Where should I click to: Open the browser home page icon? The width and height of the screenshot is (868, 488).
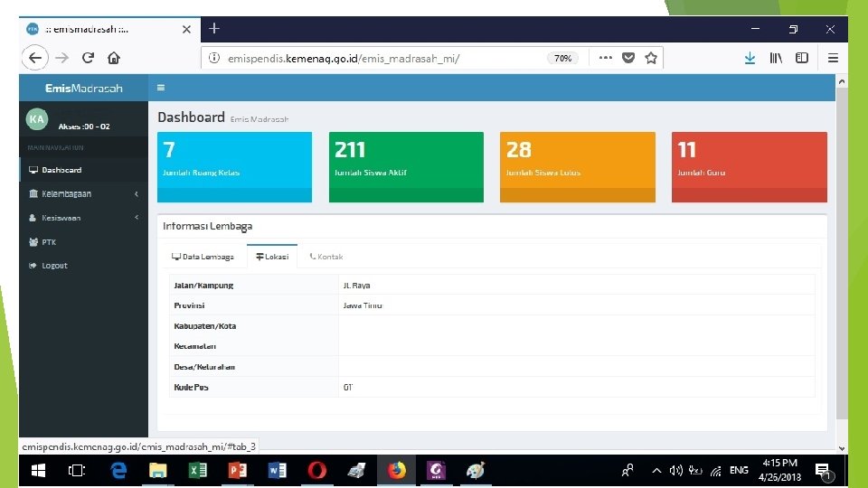point(114,58)
